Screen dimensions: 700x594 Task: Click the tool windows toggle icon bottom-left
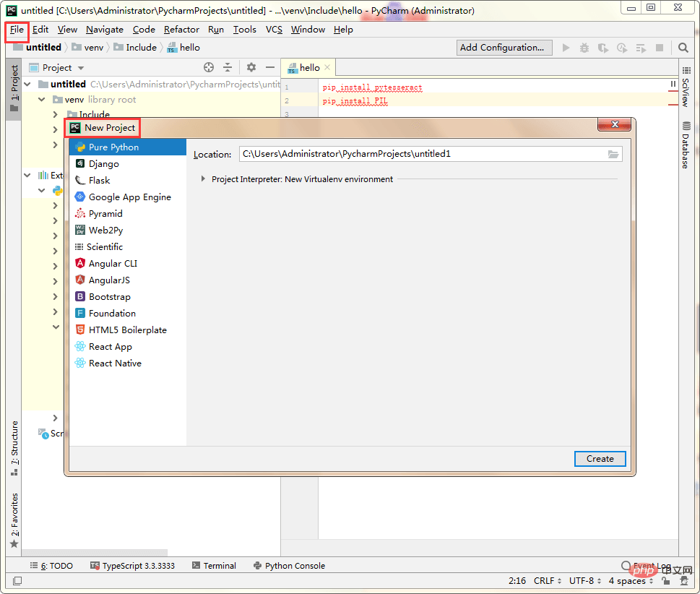coord(17,581)
